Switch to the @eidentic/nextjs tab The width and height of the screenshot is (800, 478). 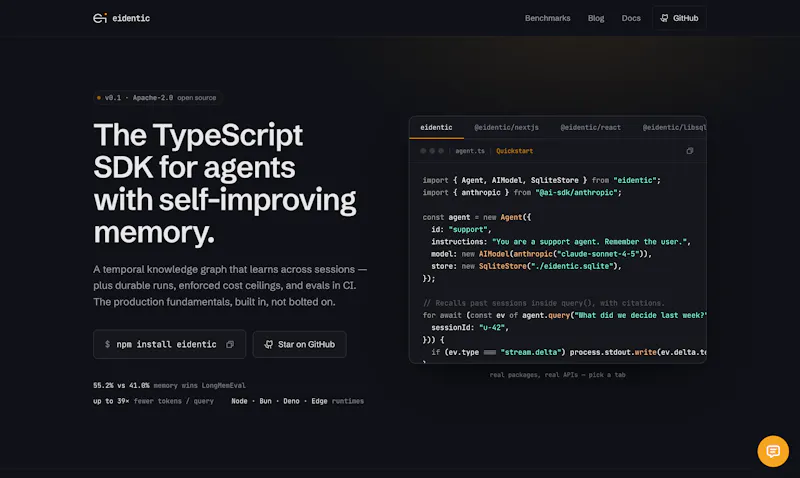506,128
